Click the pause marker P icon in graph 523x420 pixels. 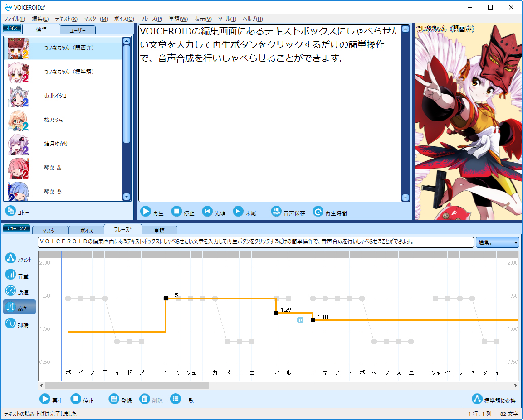point(300,320)
